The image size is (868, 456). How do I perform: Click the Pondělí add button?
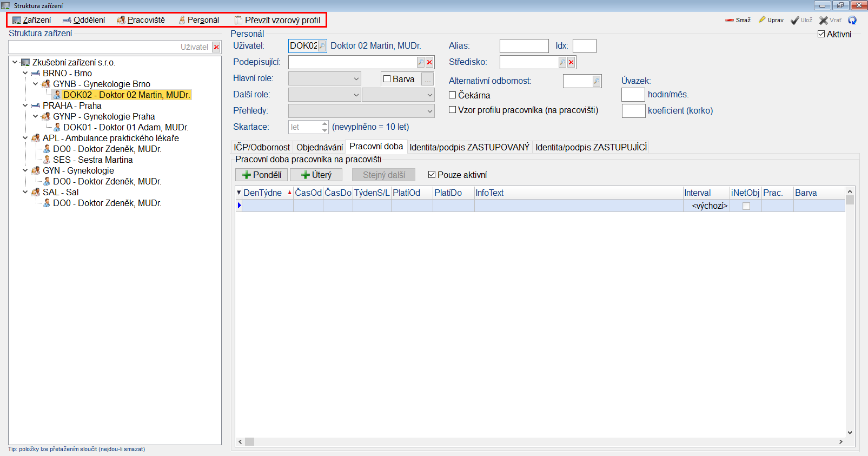pyautogui.click(x=262, y=175)
